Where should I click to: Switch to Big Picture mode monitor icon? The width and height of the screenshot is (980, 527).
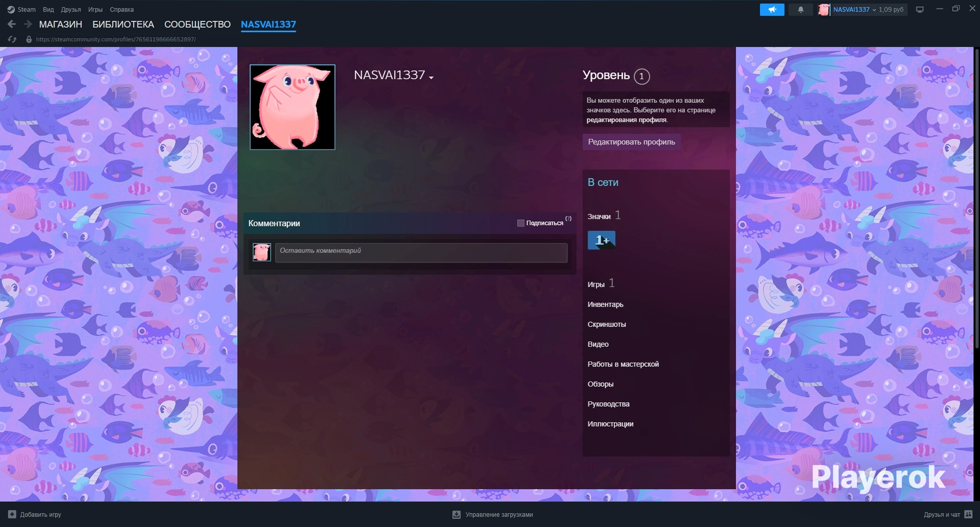[x=920, y=9]
